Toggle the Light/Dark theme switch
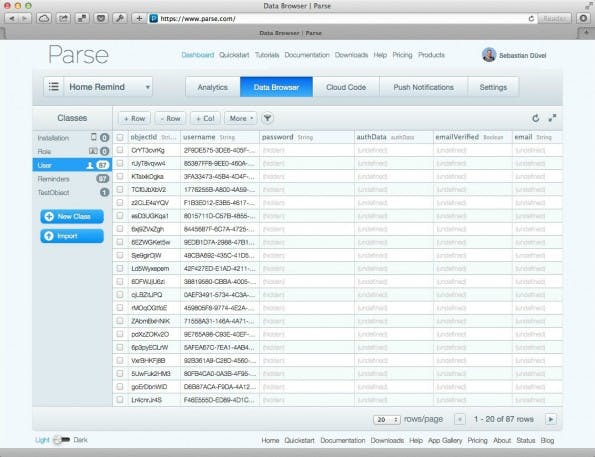This screenshot has width=595, height=457. (61, 440)
